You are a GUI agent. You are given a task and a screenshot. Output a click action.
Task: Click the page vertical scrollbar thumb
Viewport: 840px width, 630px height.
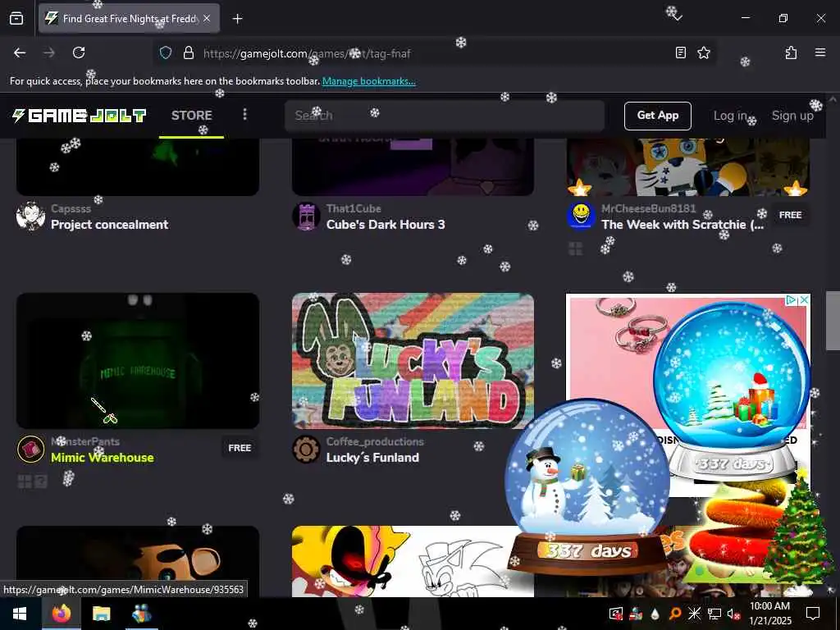[832, 321]
